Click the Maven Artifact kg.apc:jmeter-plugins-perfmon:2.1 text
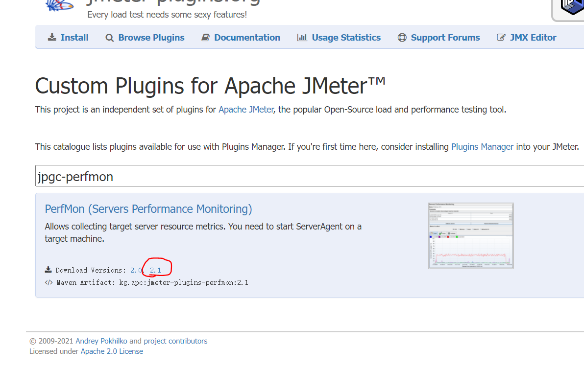The width and height of the screenshot is (584, 392). (184, 283)
